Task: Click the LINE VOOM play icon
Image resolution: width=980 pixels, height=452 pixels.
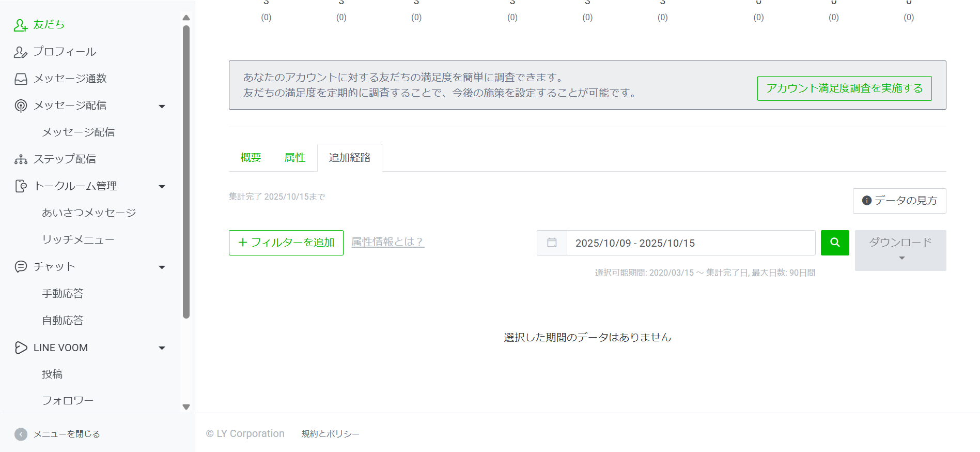Action: (20, 348)
